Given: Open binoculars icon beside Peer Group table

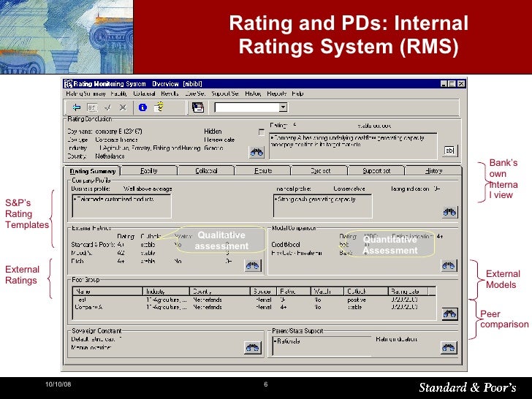Looking at the screenshot, I should (449, 313).
